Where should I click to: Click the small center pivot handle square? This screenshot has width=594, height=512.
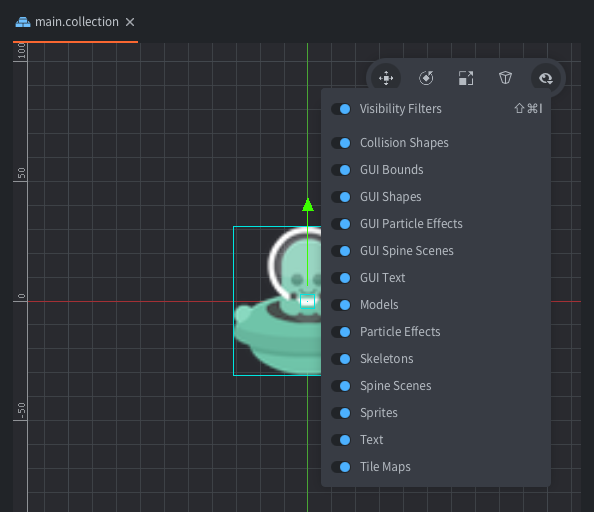coord(307,301)
